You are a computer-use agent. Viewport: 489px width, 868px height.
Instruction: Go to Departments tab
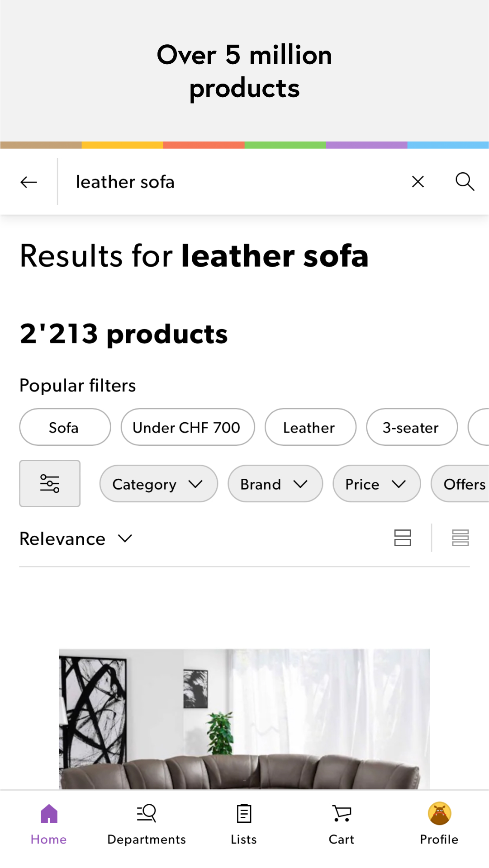[x=147, y=825]
